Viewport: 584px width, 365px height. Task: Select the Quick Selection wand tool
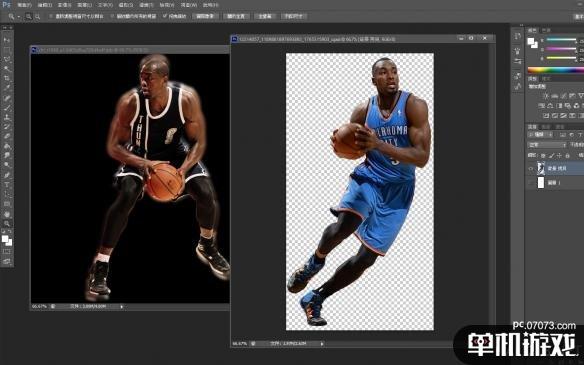(x=7, y=69)
